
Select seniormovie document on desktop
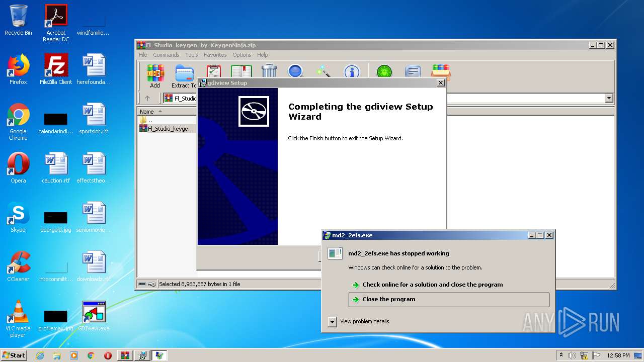click(94, 217)
